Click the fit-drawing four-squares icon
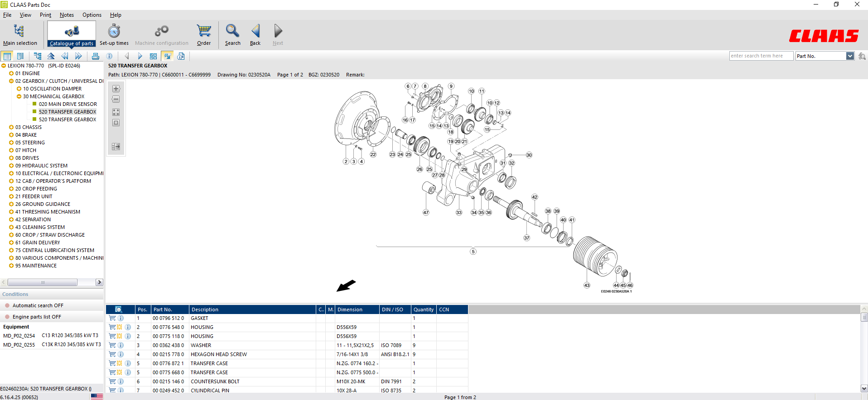868x400 pixels. pyautogui.click(x=116, y=112)
